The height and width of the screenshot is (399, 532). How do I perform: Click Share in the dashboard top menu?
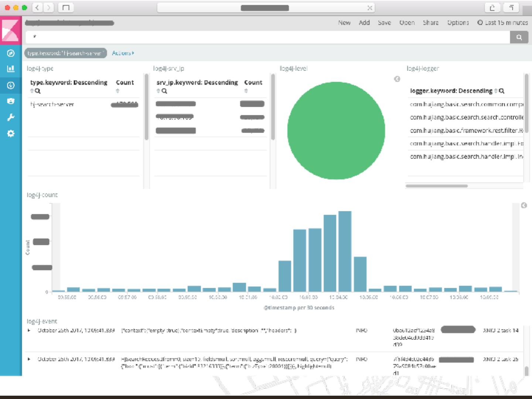pyautogui.click(x=430, y=23)
